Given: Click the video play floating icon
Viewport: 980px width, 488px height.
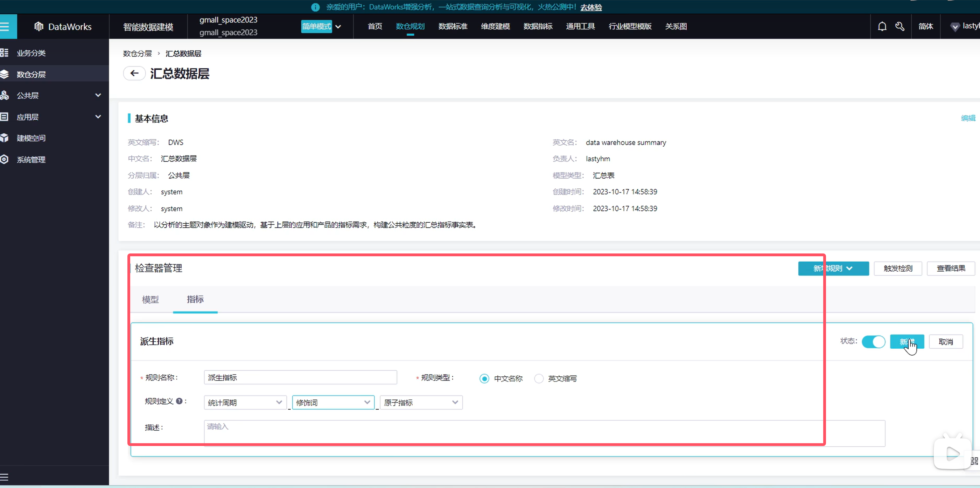Looking at the screenshot, I should pos(952,453).
